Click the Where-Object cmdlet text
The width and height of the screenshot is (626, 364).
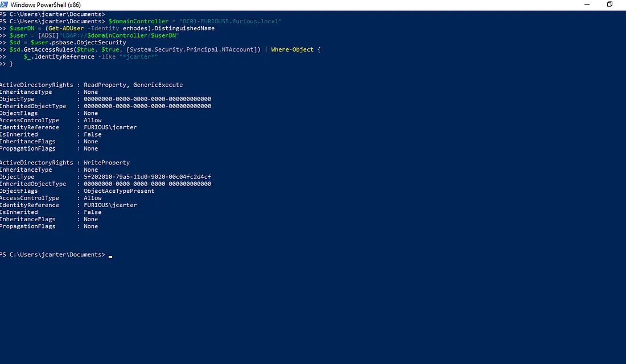(292, 49)
